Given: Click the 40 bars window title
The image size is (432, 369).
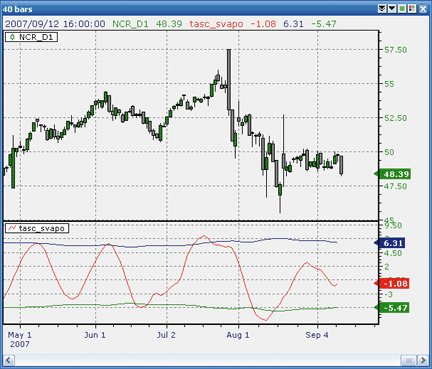Looking at the screenshot, I should 18,9.
